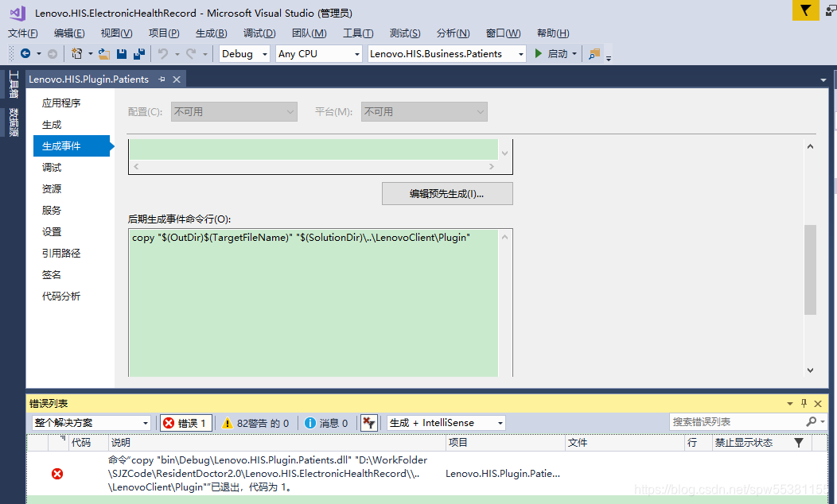This screenshot has width=837, height=504.
Task: Click the Open File folder icon
Action: point(104,53)
